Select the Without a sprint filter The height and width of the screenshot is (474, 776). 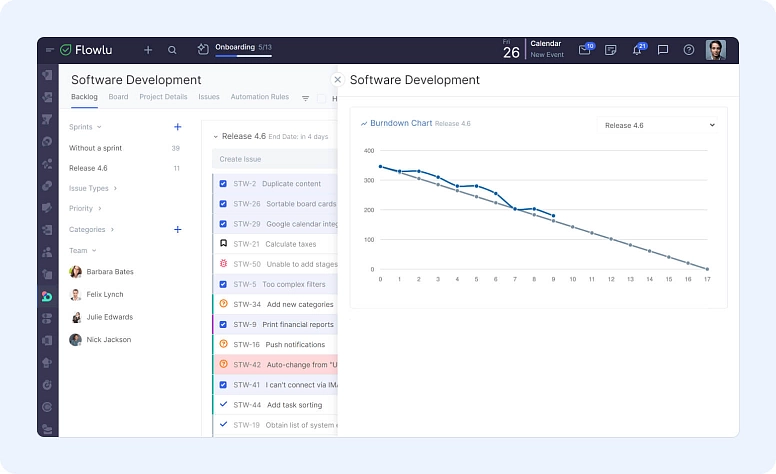coord(96,148)
